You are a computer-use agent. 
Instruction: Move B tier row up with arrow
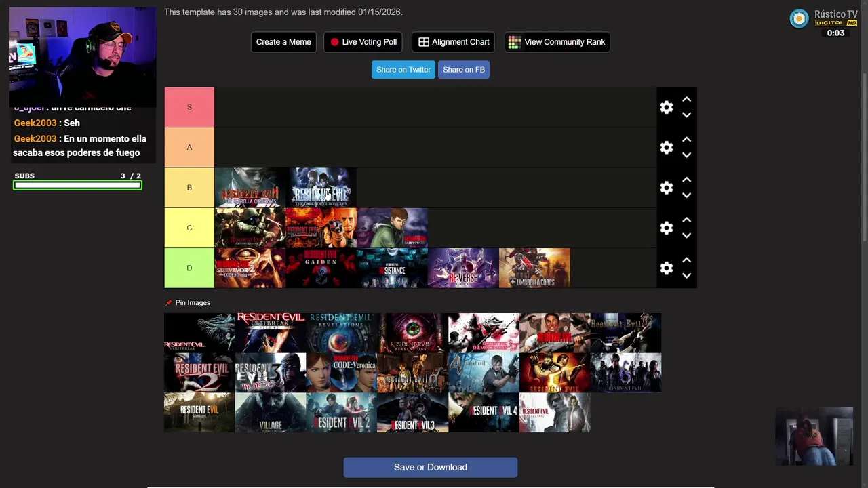point(686,180)
